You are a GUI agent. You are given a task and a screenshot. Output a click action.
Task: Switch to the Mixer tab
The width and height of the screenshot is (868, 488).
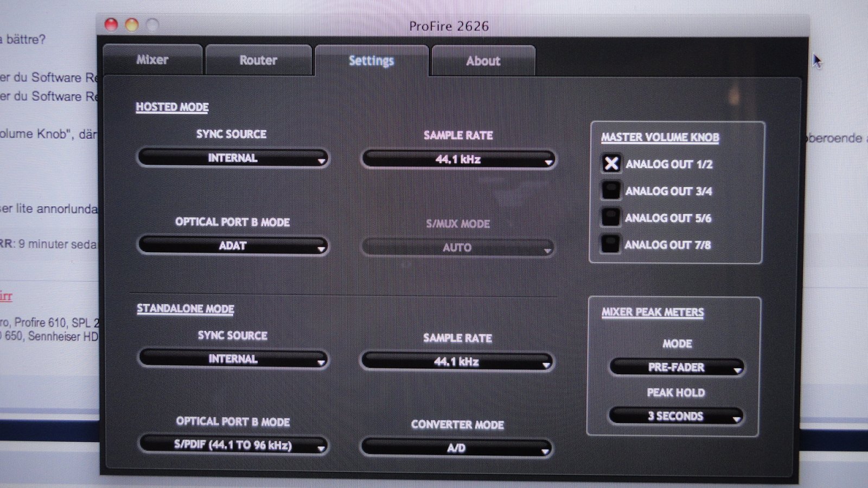click(x=152, y=60)
